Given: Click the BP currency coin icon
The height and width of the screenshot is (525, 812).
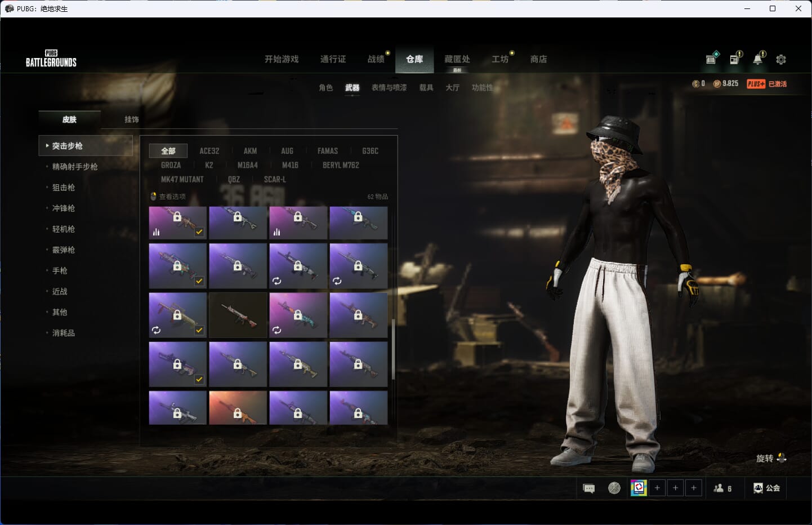Looking at the screenshot, I should (717, 83).
